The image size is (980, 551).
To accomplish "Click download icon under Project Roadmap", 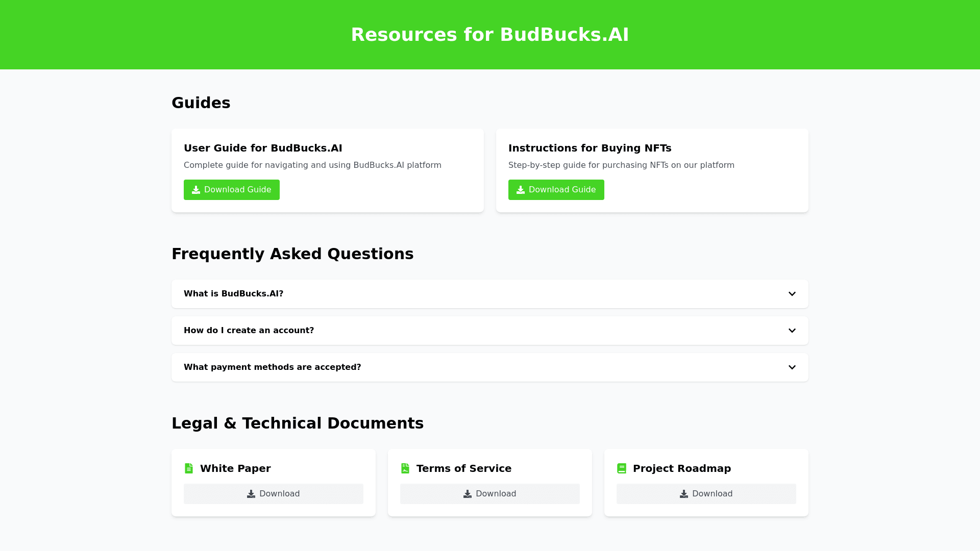I will (x=684, y=494).
